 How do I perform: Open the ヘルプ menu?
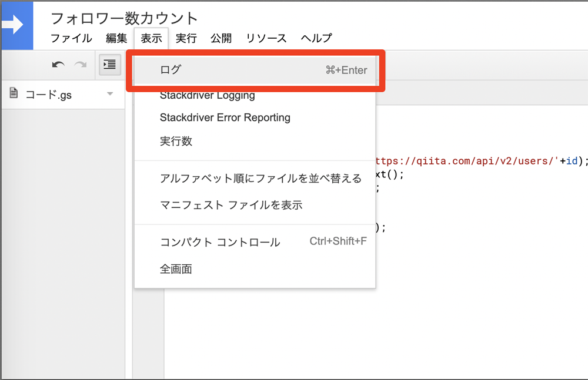click(316, 38)
